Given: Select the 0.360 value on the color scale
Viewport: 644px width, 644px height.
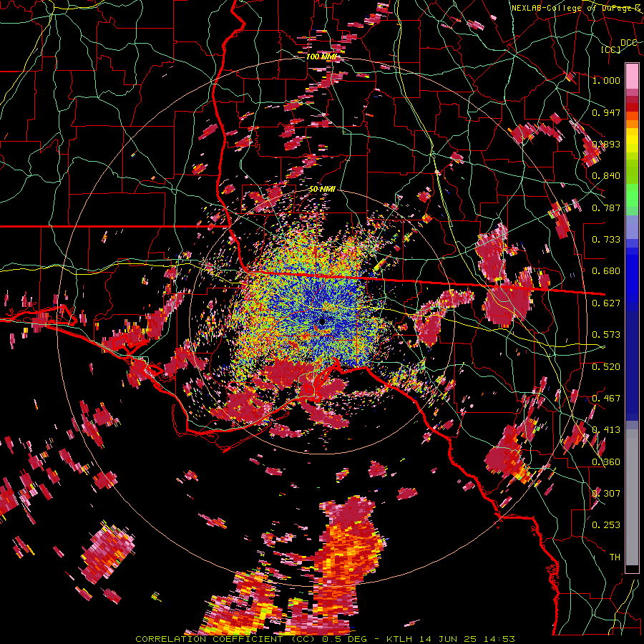Looking at the screenshot, I should tap(606, 462).
